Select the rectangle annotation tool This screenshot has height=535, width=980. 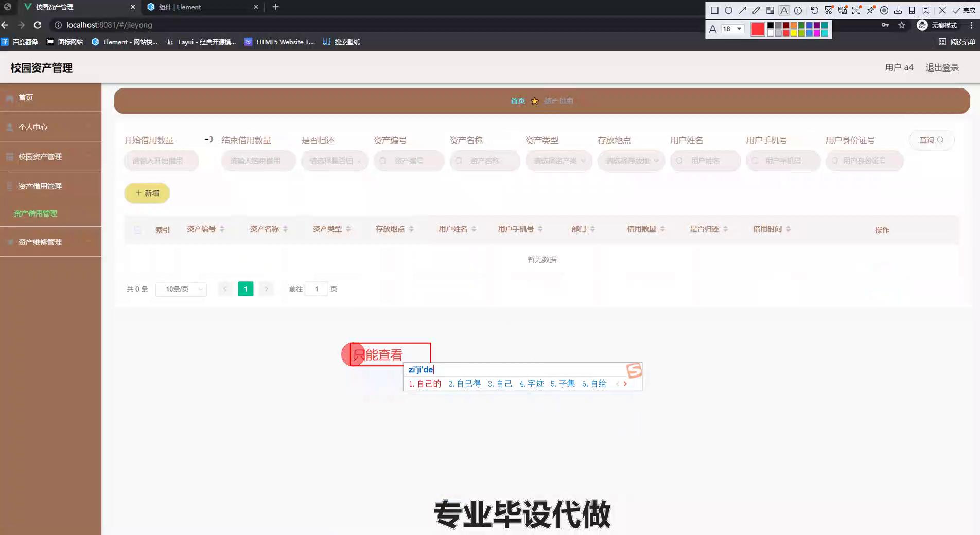tap(714, 10)
